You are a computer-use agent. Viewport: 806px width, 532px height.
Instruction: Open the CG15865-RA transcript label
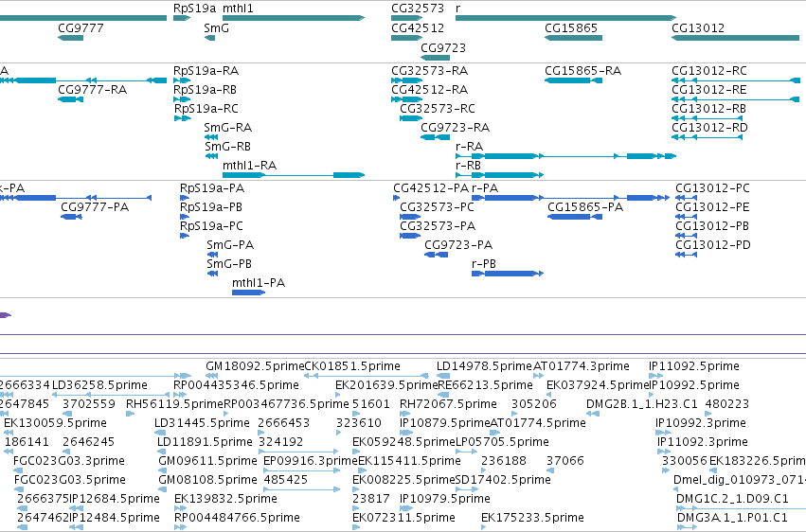(582, 71)
